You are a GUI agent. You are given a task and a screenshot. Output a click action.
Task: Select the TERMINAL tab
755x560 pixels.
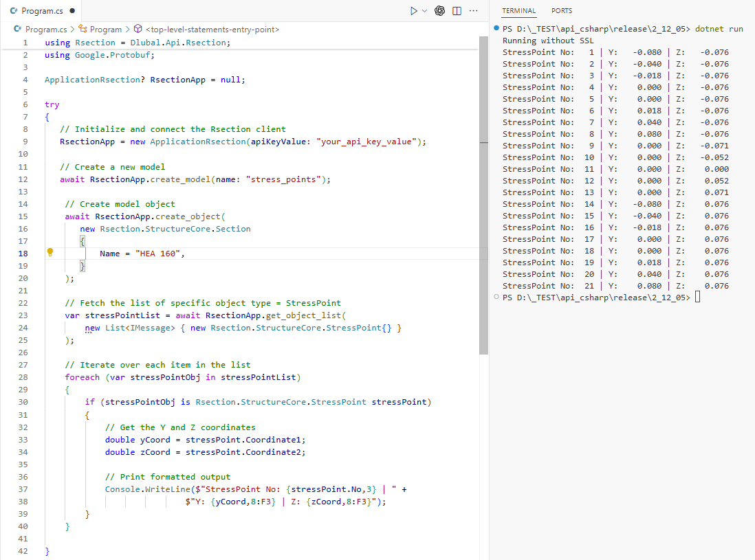[518, 11]
